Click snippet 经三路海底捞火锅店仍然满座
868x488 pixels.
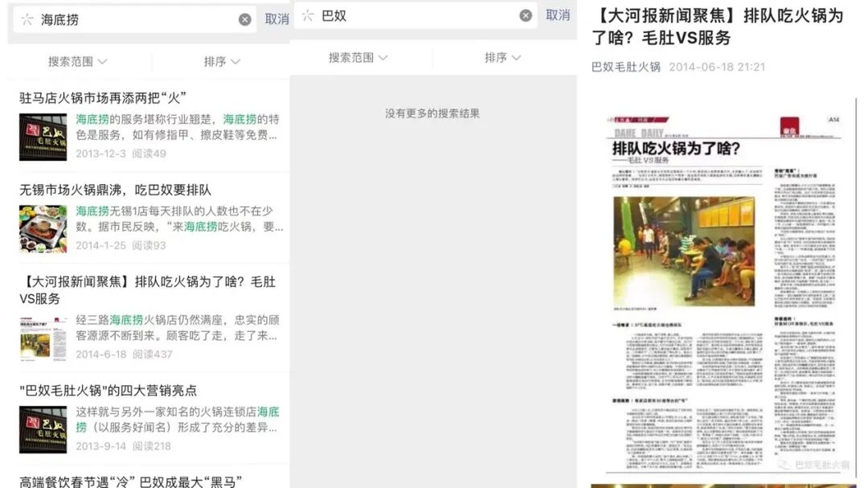(x=177, y=327)
